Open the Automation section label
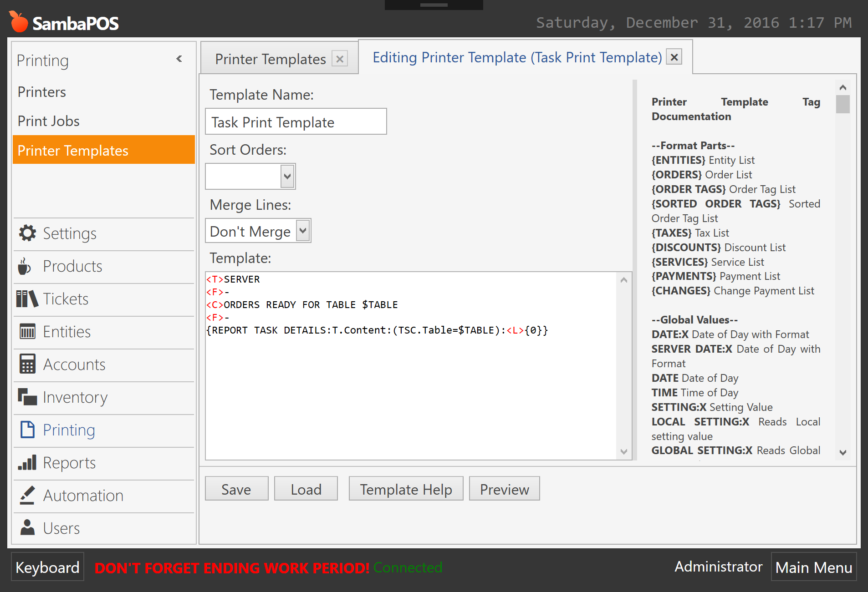 [83, 496]
